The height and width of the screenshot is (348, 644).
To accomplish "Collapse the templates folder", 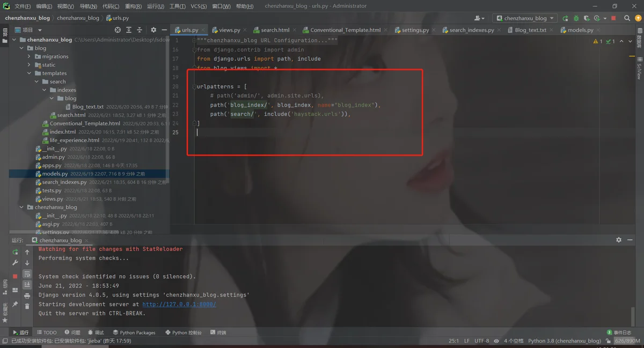I will point(30,73).
